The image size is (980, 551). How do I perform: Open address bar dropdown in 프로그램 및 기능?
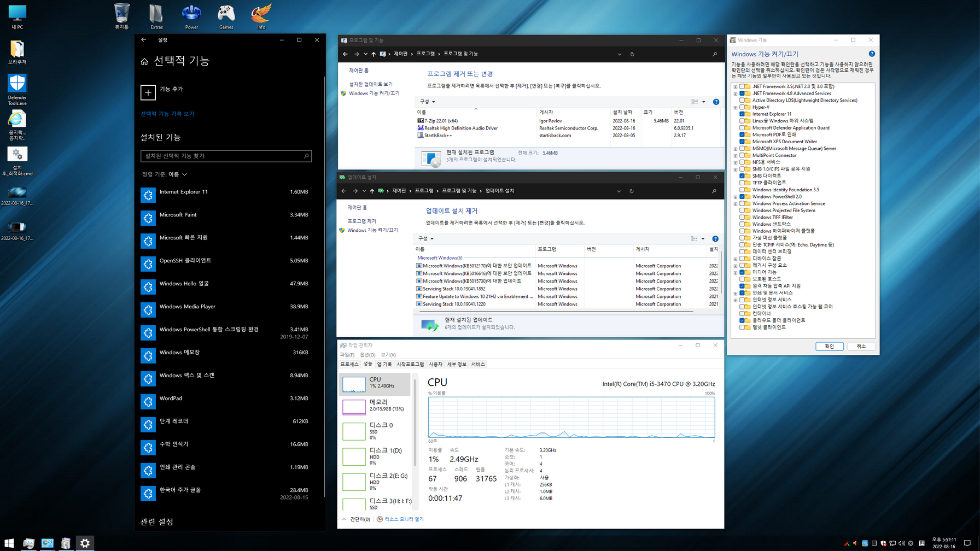coord(620,54)
